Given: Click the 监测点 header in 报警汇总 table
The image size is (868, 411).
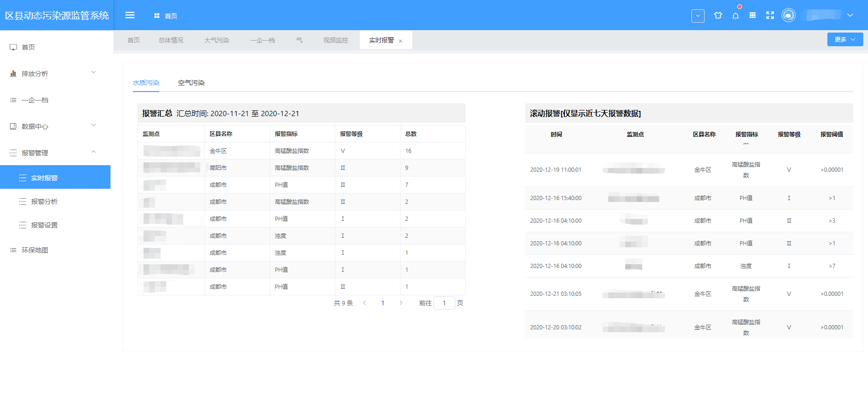Looking at the screenshot, I should pos(151,134).
